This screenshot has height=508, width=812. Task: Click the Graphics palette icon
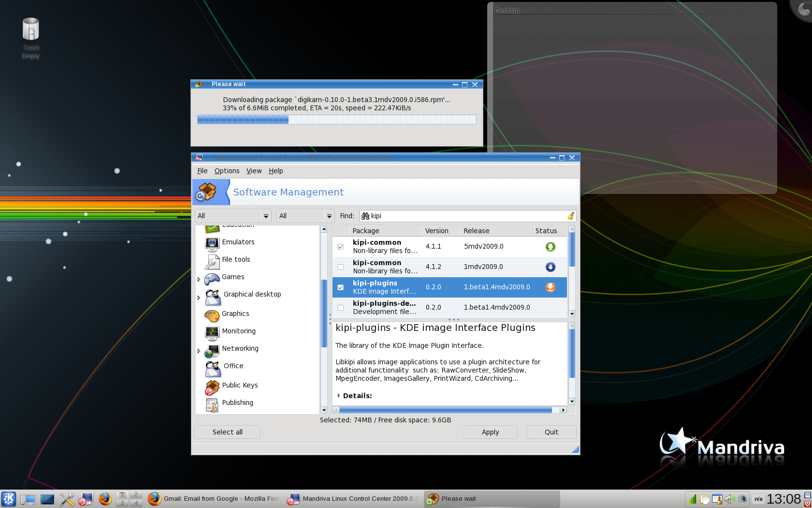coord(212,315)
